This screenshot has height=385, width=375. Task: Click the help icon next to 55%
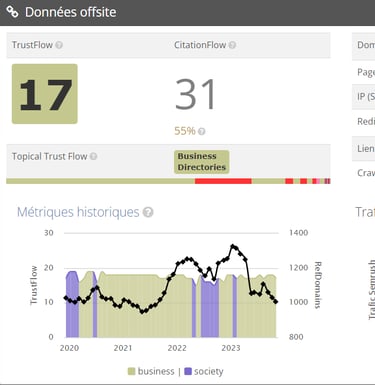(201, 131)
